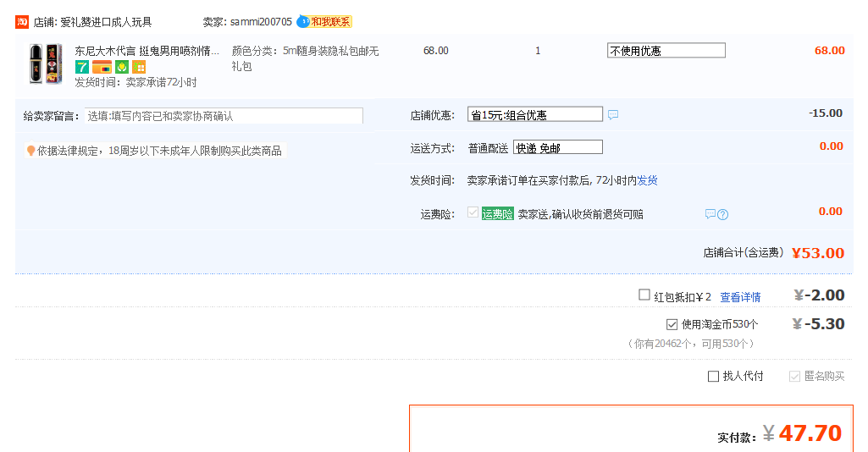Click the orange grid service badge
Viewport: 868px width, 452px height.
pyautogui.click(x=139, y=67)
